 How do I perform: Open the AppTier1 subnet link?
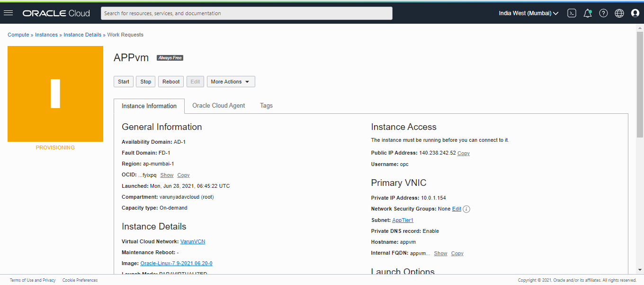403,220
